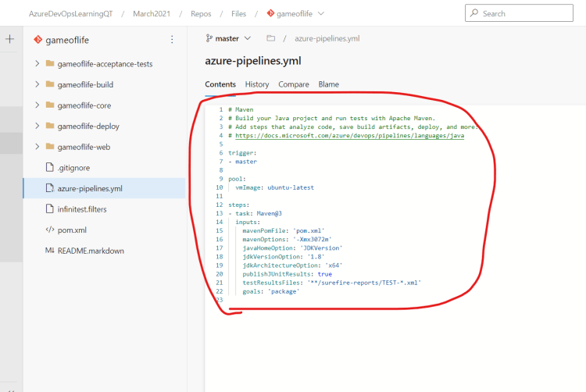Click the gameoflife-deploy folder icon
586x392 pixels.
point(50,126)
